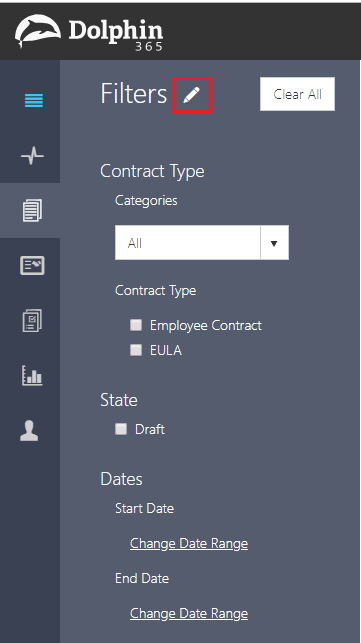Open the activity pulse icon in sidebar

click(32, 156)
